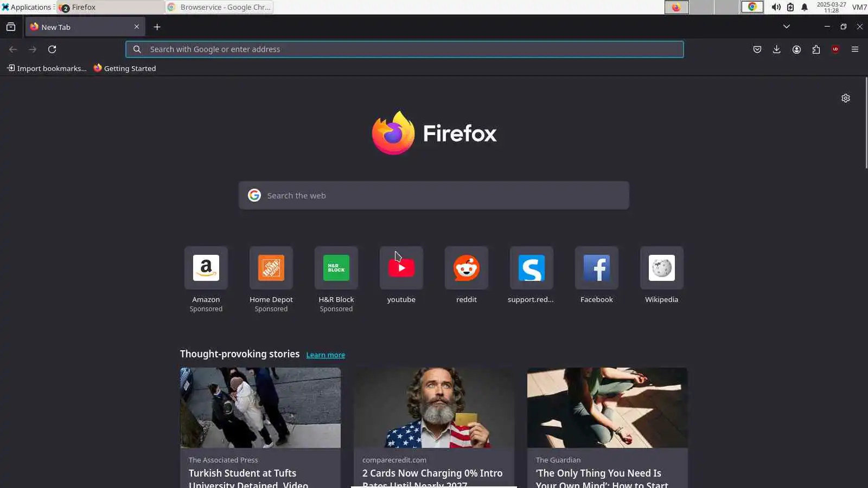Open the comparecredit.com bearded man thumbnail
Viewport: 868px width, 488px height.
(x=434, y=408)
